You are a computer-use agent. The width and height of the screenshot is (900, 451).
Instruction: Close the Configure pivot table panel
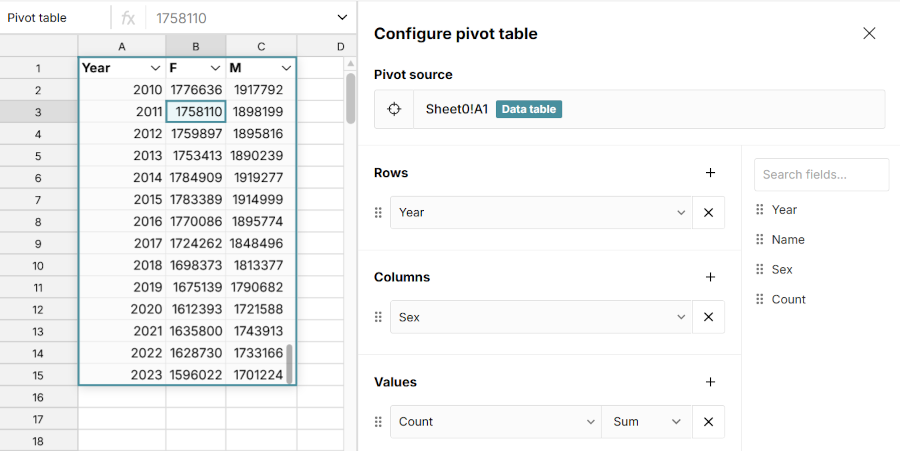(x=869, y=33)
